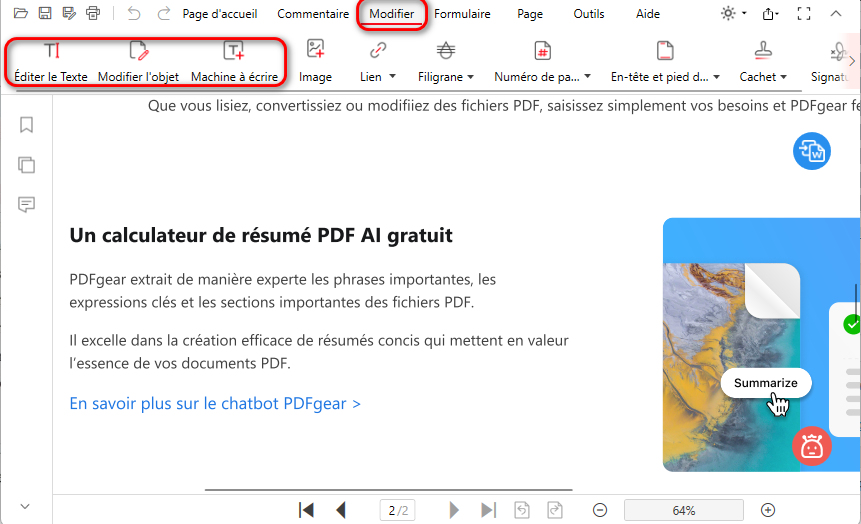Click the blue convert-to-Word floating button
The width and height of the screenshot is (861, 524).
point(812,151)
